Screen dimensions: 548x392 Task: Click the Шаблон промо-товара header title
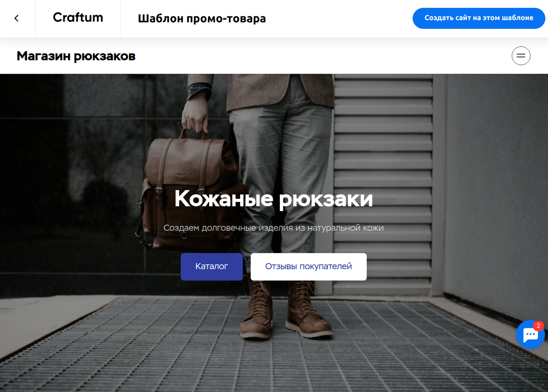pyautogui.click(x=202, y=19)
